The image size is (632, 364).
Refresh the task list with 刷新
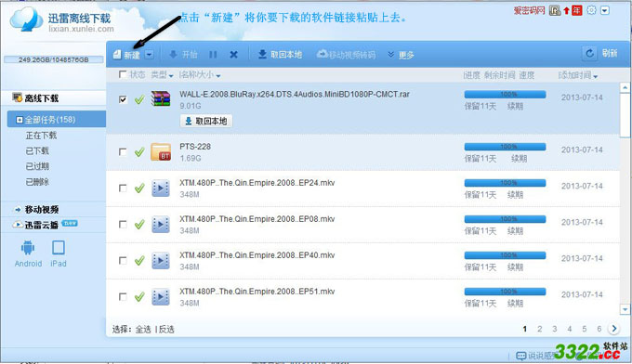pos(600,53)
